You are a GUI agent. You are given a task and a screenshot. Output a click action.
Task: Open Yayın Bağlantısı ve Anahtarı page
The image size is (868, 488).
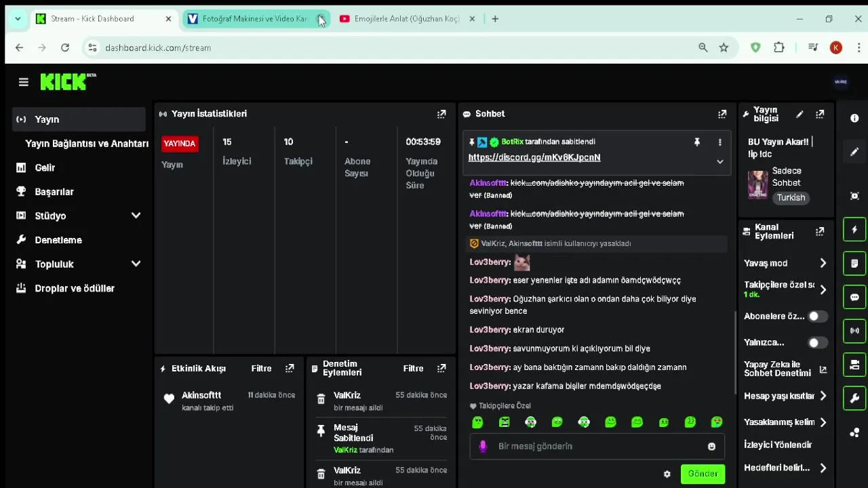[87, 144]
